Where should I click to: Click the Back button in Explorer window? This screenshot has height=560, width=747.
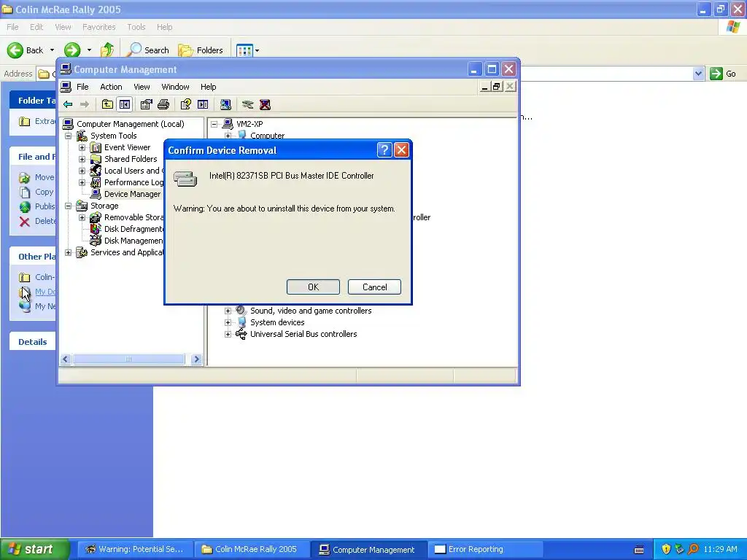(26, 50)
